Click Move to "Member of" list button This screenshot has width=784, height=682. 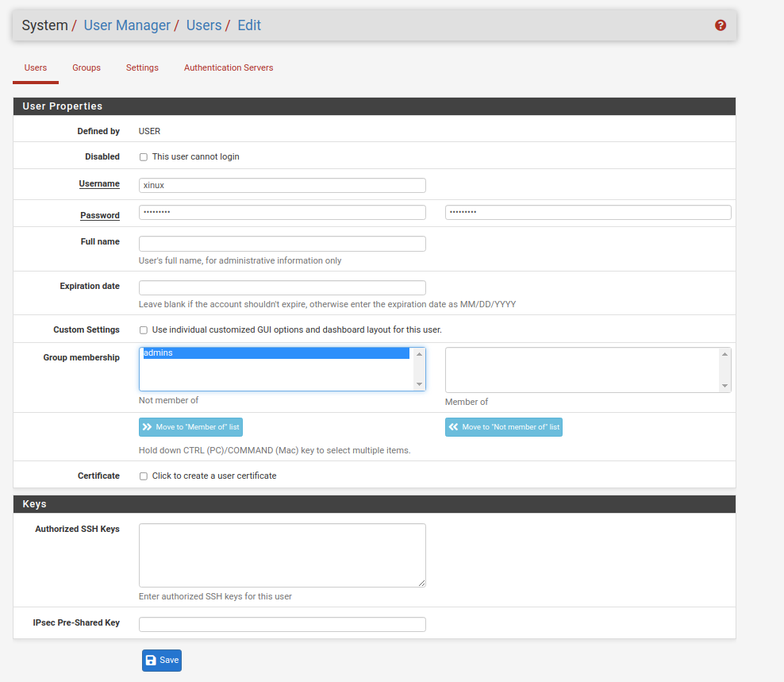(x=190, y=427)
